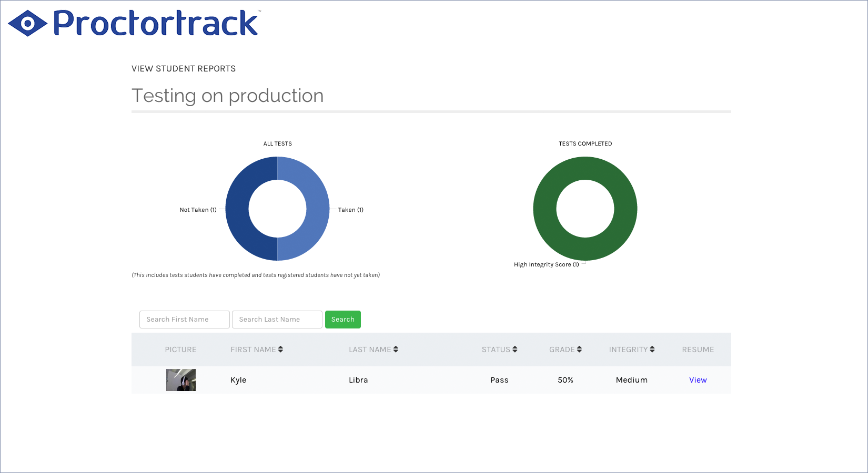The height and width of the screenshot is (473, 868).
Task: Select the dark blue Not Taken segment
Action: coord(237,209)
